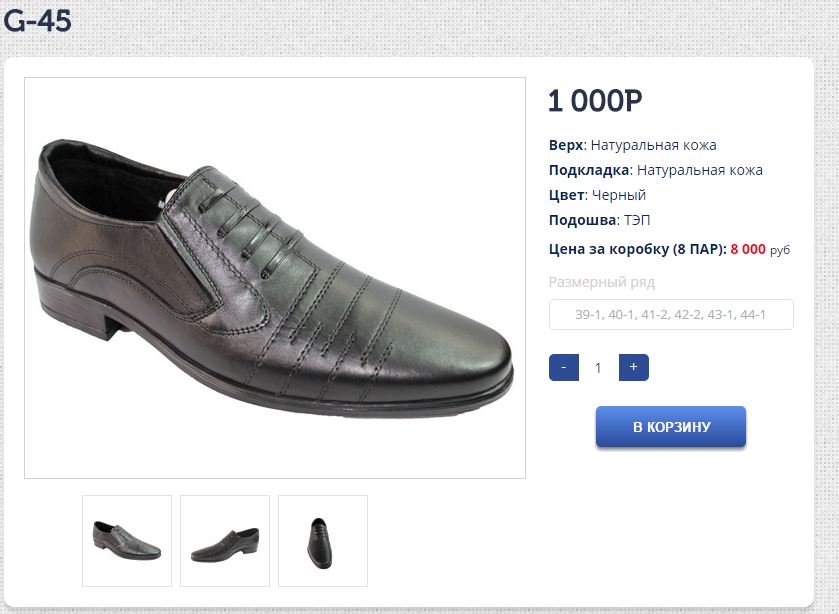This screenshot has width=839, height=614.
Task: Decrease quantity with the minus button
Action: pos(564,368)
